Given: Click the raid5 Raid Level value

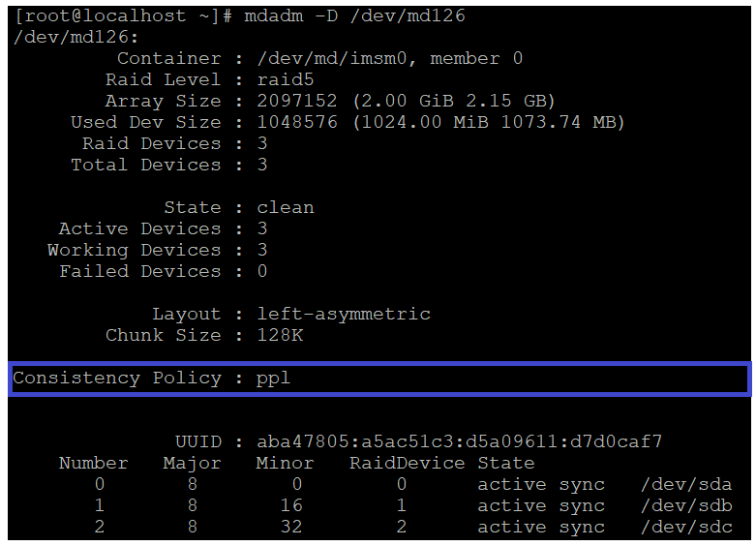Looking at the screenshot, I should 286,79.
